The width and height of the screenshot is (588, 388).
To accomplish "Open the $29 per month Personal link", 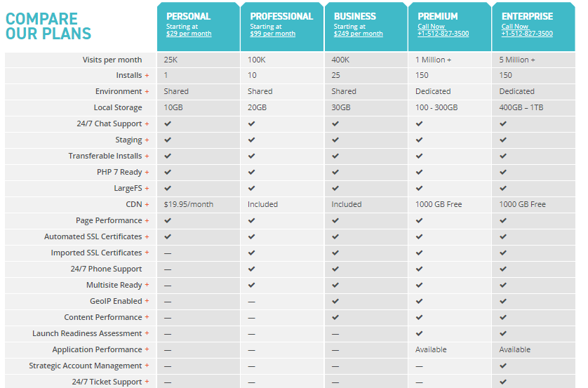I will (189, 34).
